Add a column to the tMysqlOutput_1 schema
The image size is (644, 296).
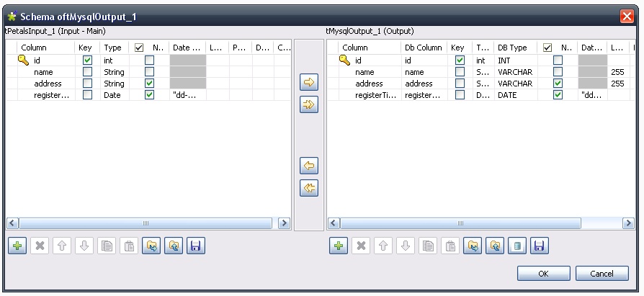[x=338, y=246]
